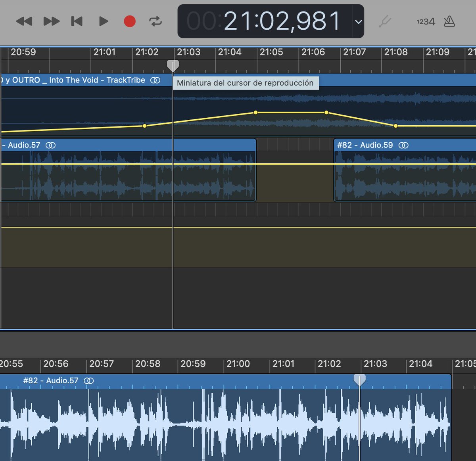This screenshot has width=476, height=461.
Task: Click the yellow automation point near 21:05
Action: (255, 113)
